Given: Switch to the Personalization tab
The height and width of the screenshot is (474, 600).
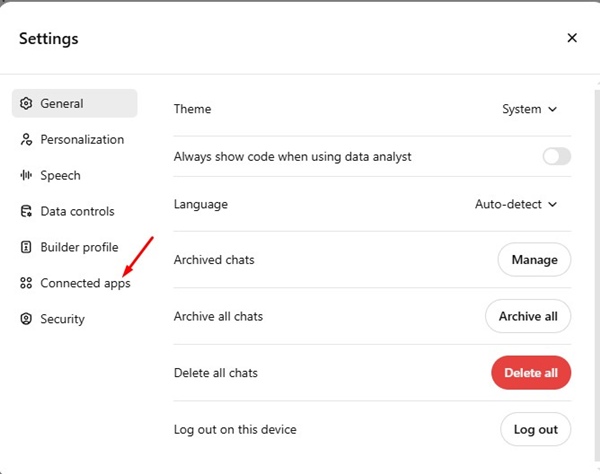Looking at the screenshot, I should coord(82,140).
